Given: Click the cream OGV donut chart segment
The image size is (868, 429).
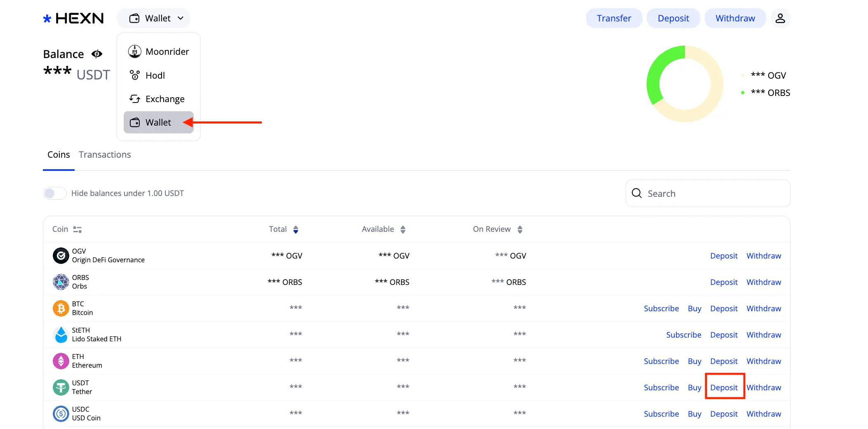Looking at the screenshot, I should [x=715, y=95].
